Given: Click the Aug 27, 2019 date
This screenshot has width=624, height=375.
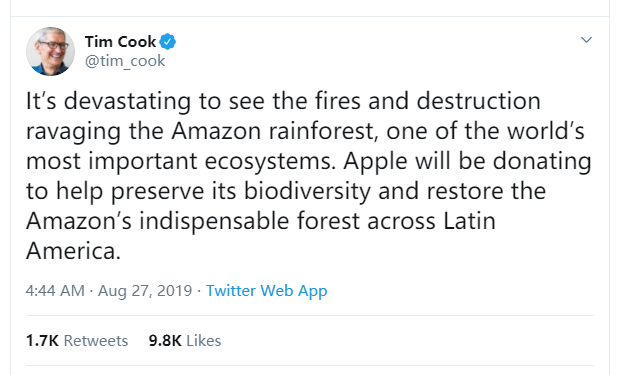Looking at the screenshot, I should pyautogui.click(x=145, y=291).
